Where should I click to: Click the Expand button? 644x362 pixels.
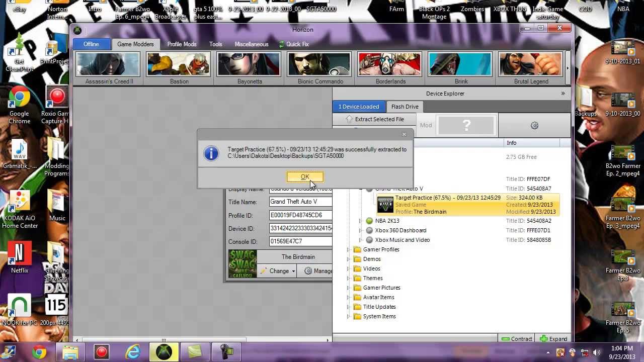(x=553, y=339)
